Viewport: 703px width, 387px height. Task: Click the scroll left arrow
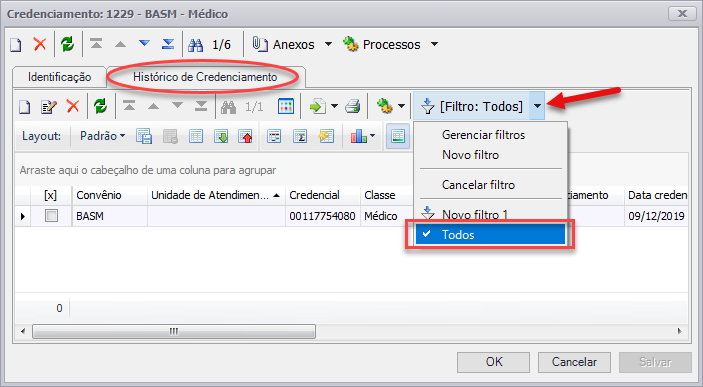click(x=23, y=332)
